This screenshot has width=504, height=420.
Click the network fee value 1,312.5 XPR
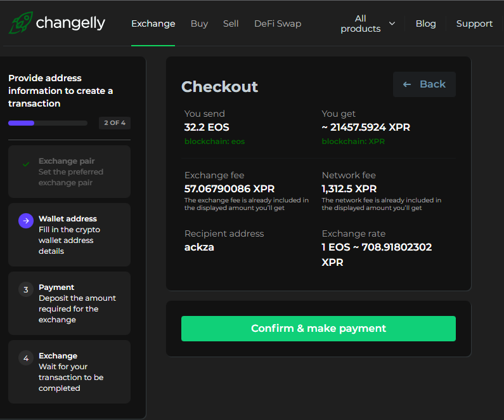(349, 188)
